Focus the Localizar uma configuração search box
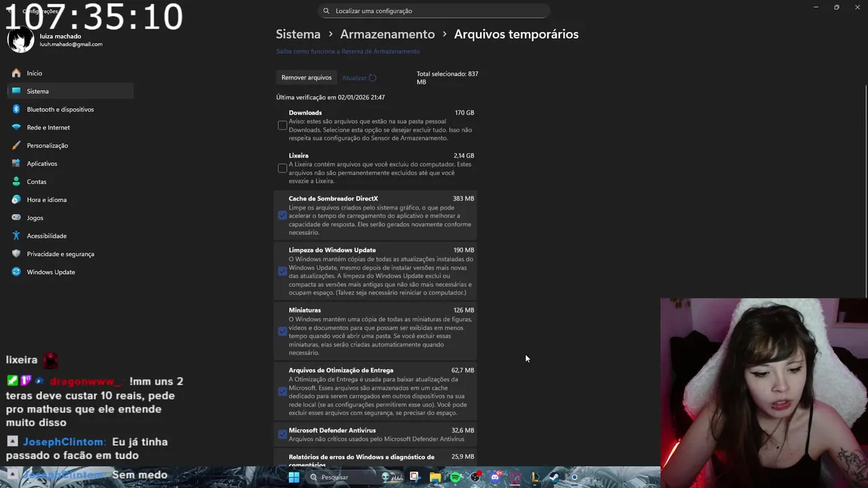This screenshot has height=488, width=868. tap(434, 11)
